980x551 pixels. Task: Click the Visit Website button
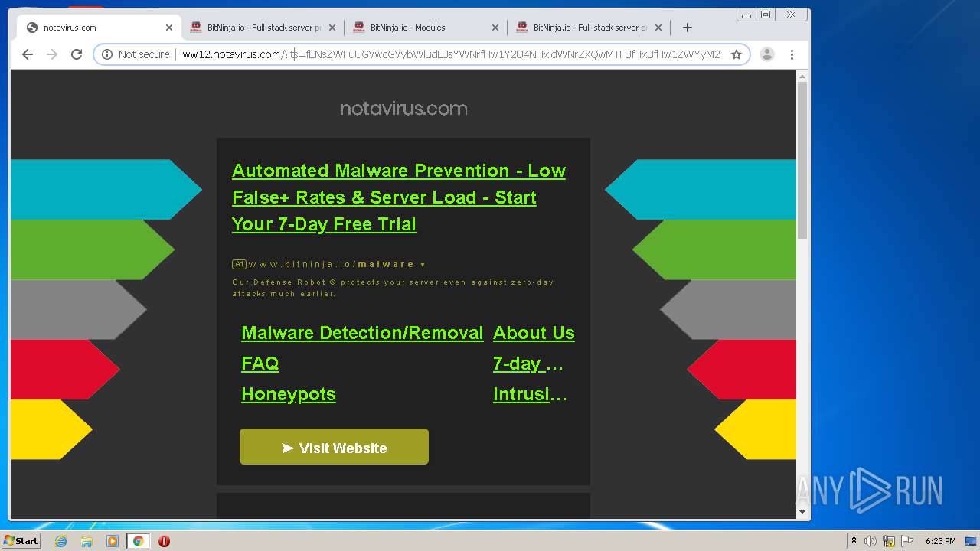tap(334, 447)
